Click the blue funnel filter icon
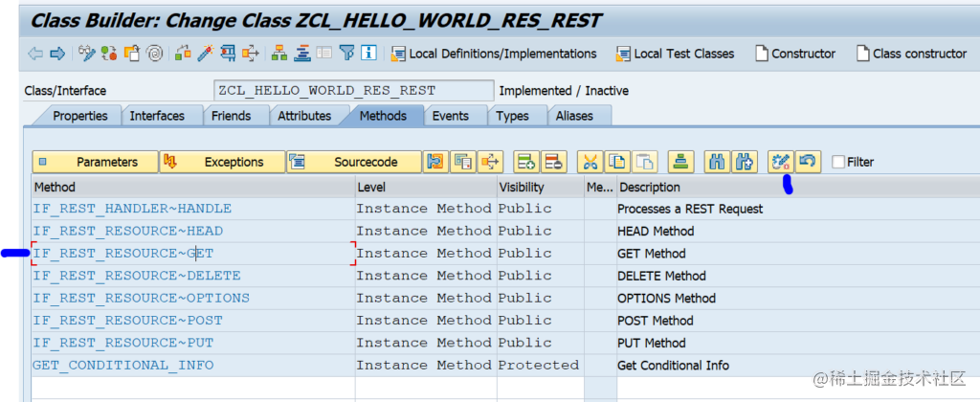This screenshot has width=980, height=402. pos(346,54)
